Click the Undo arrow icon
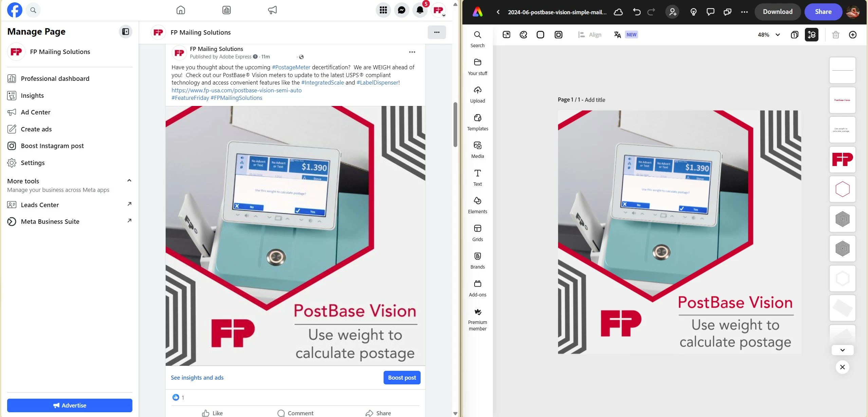The height and width of the screenshot is (417, 868). [x=636, y=12]
